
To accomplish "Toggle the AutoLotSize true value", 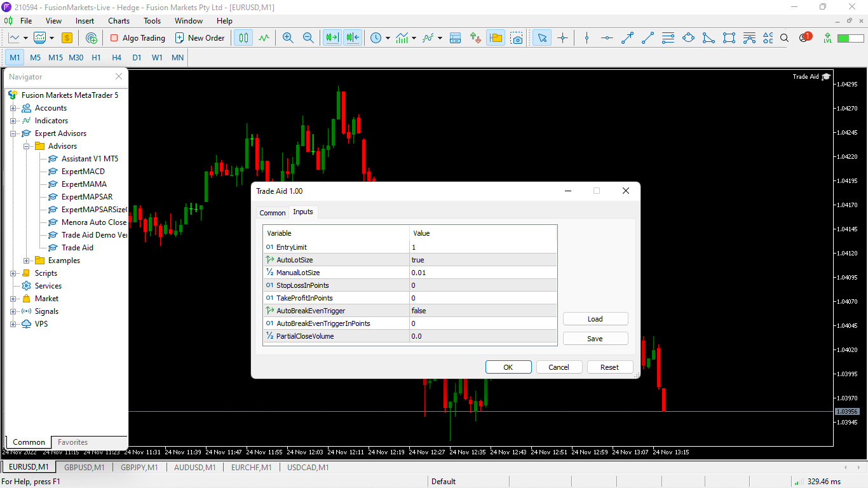I will [483, 260].
